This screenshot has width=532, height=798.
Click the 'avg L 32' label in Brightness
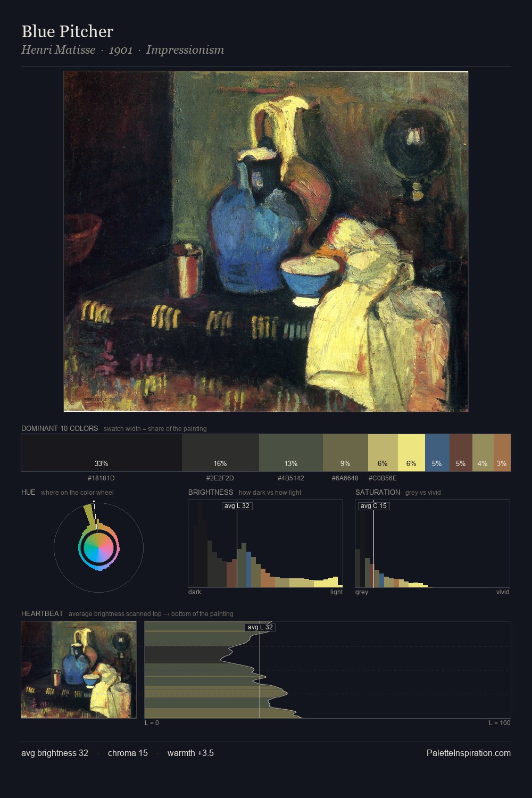237,506
